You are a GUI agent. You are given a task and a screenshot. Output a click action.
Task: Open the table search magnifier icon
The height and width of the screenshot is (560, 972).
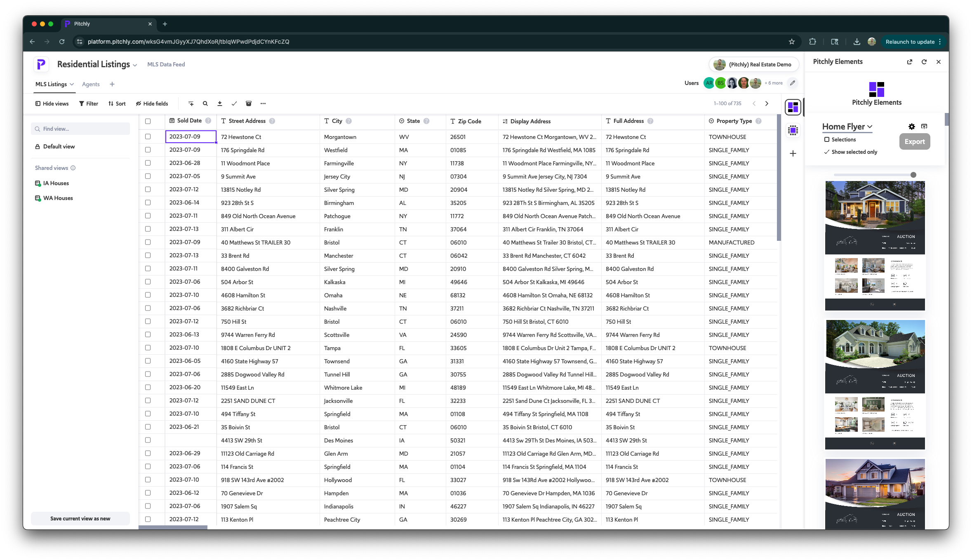pyautogui.click(x=205, y=104)
